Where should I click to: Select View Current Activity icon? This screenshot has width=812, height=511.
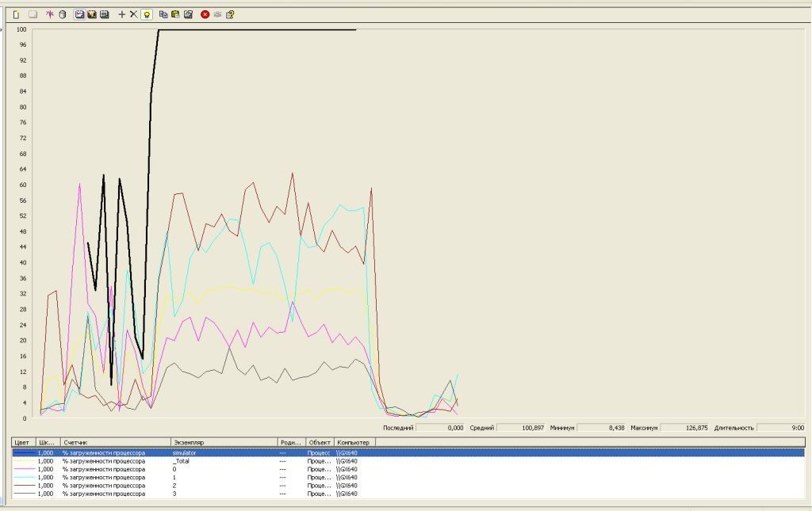click(x=50, y=14)
